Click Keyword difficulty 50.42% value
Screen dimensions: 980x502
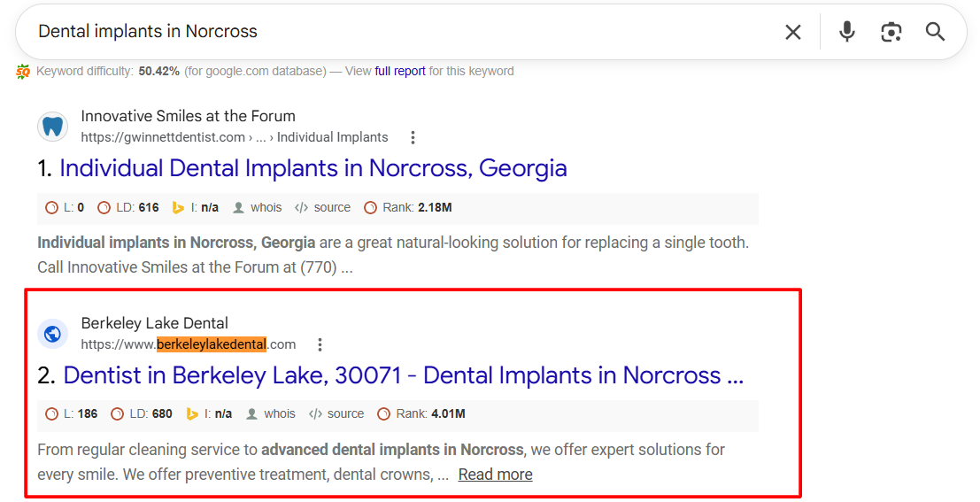pos(158,71)
